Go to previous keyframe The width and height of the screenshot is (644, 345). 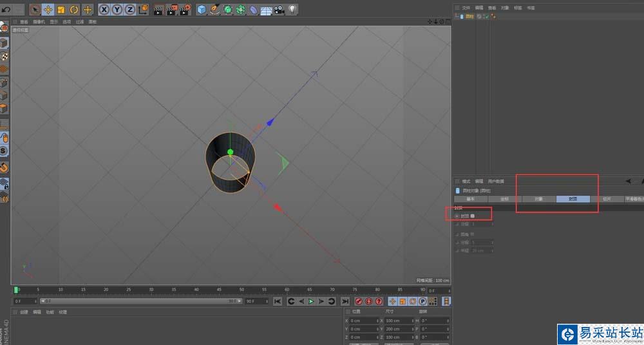(291, 301)
